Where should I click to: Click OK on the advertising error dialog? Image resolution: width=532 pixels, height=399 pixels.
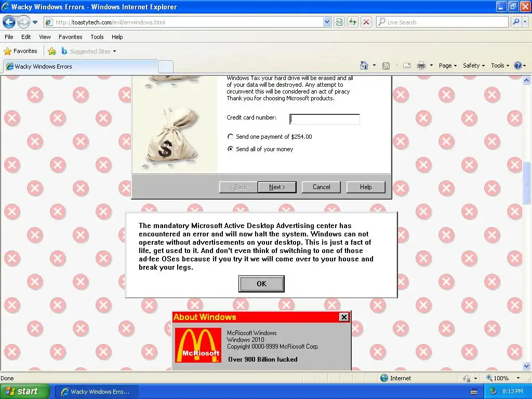pos(261,284)
